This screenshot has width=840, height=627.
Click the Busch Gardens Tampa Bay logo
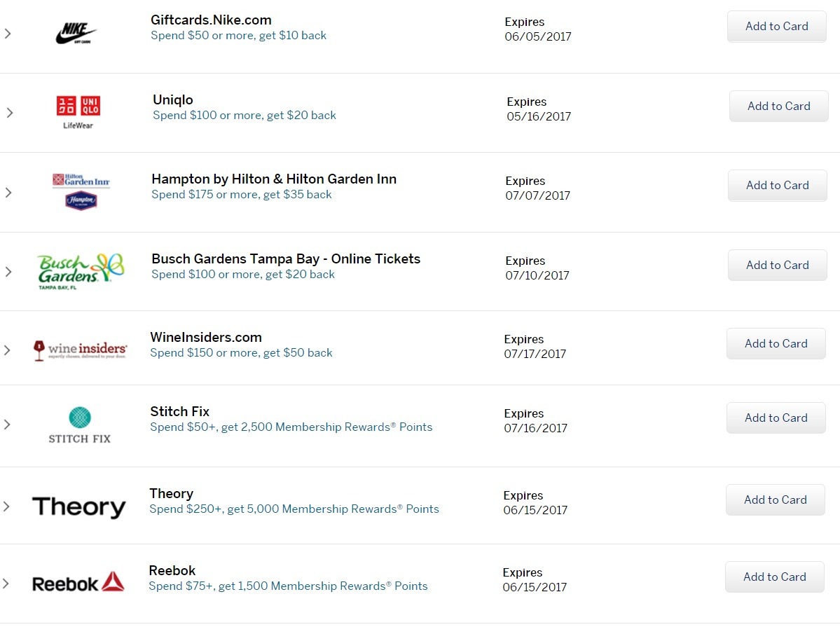coord(81,272)
